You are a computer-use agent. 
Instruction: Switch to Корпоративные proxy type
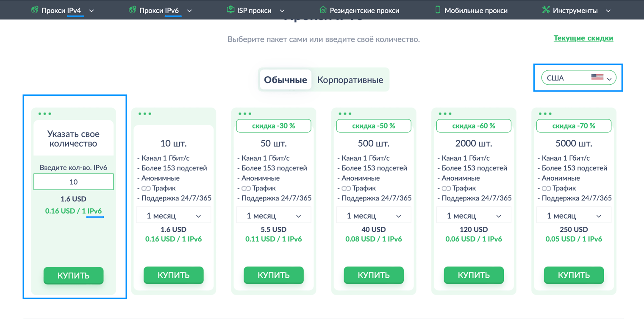pos(350,80)
